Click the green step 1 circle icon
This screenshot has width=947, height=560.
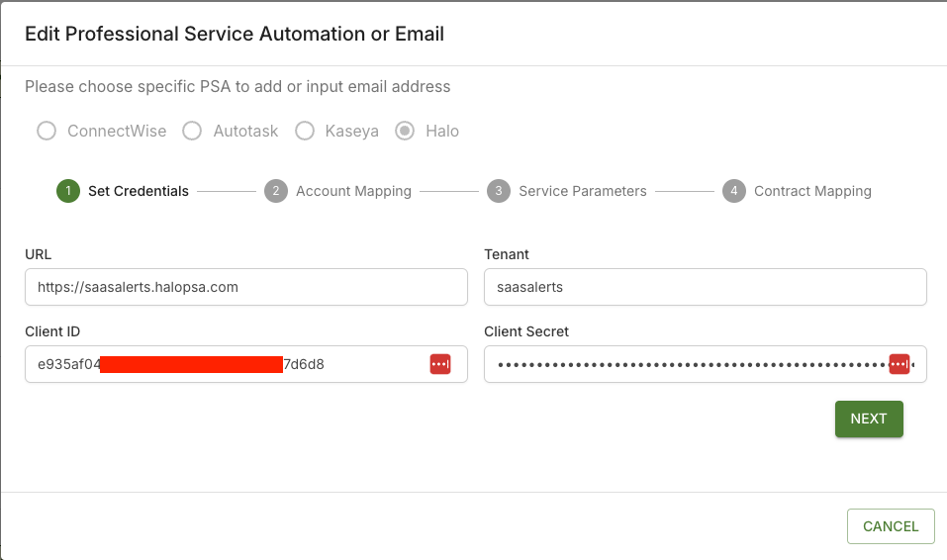(x=68, y=191)
